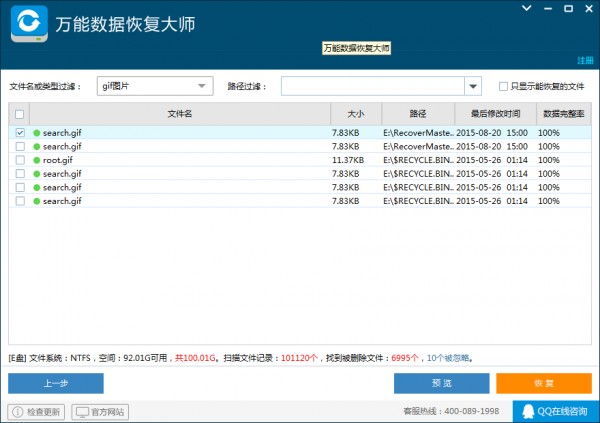Image resolution: width=600 pixels, height=423 pixels.
Task: Click the green status dot of root.gif
Action: pyautogui.click(x=37, y=160)
